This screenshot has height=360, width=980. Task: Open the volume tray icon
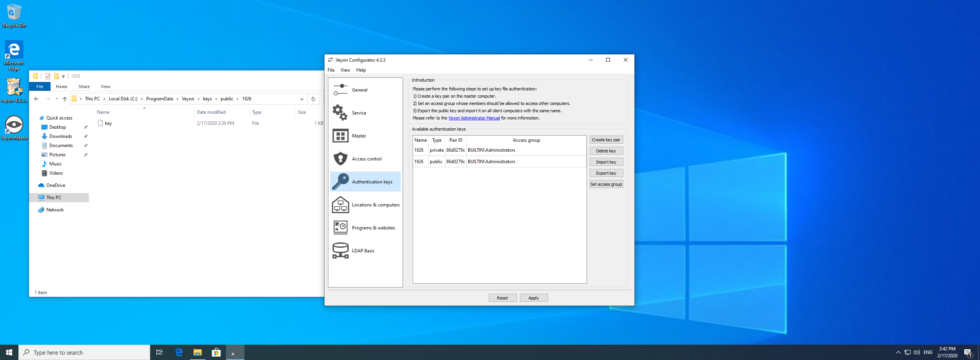pyautogui.click(x=917, y=352)
